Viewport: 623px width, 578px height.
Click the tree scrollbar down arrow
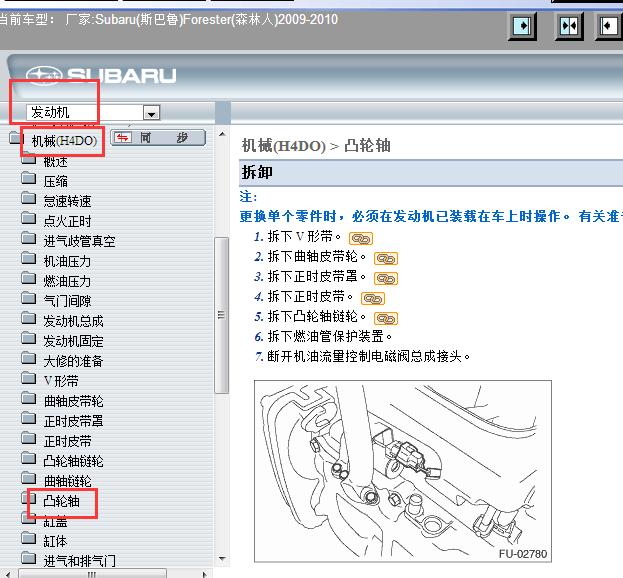pos(222,559)
